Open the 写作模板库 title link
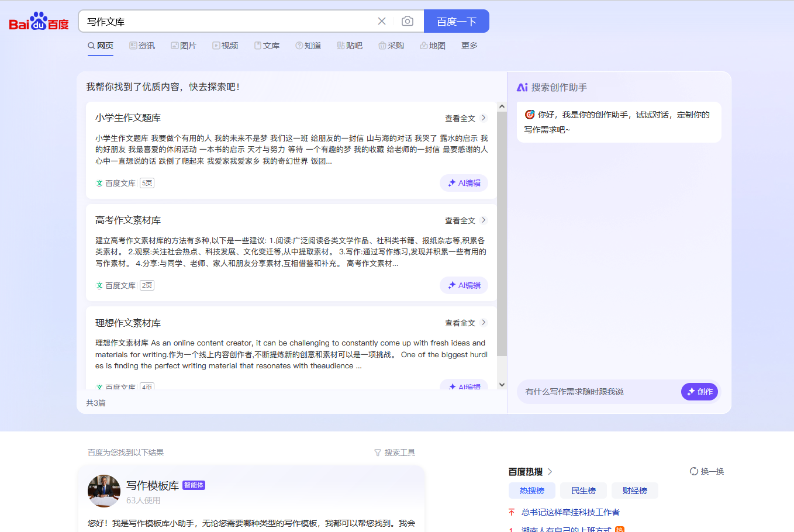794x532 pixels. coord(153,485)
